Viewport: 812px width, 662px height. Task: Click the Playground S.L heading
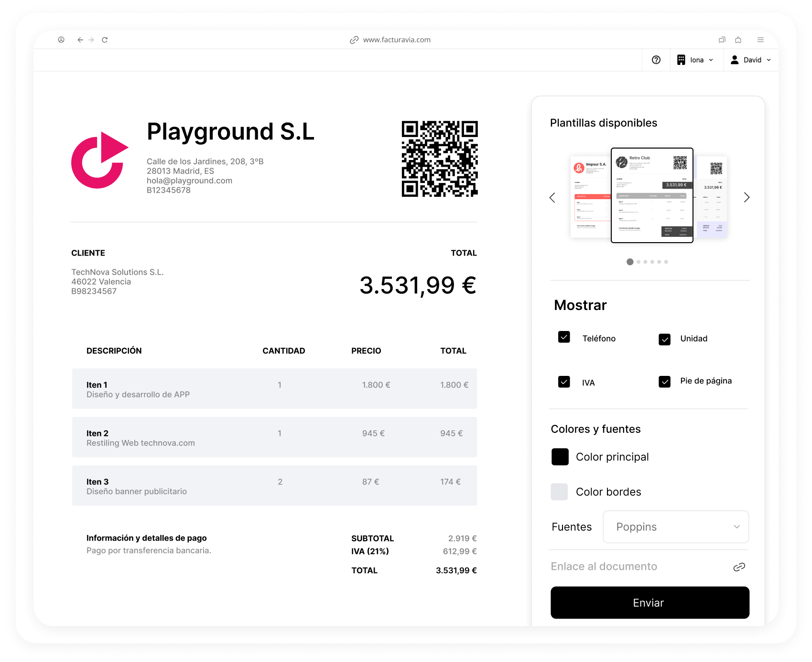231,131
